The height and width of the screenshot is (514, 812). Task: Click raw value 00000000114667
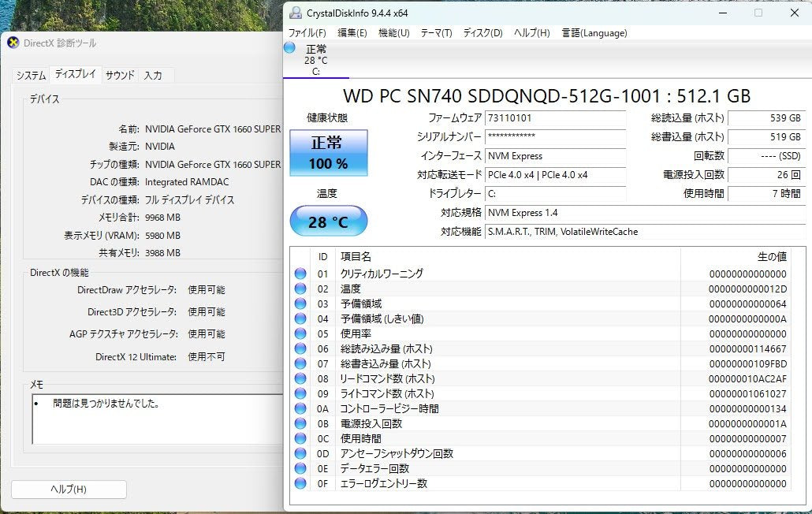click(747, 349)
